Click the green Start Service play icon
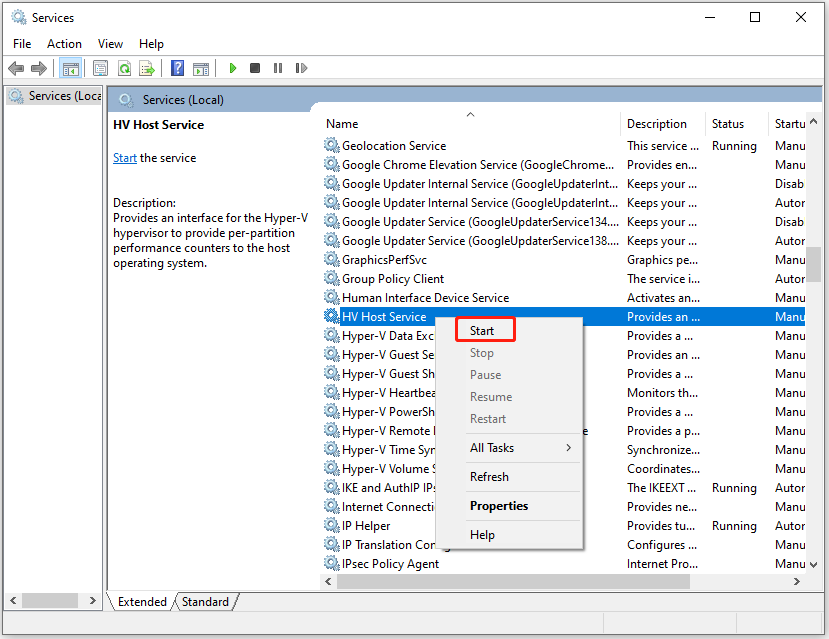This screenshot has width=829, height=639. point(232,68)
